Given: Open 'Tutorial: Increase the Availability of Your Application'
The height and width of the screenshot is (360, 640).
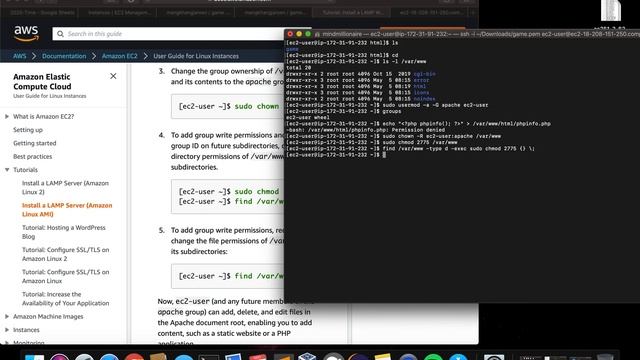Looking at the screenshot, I should coord(66,299).
